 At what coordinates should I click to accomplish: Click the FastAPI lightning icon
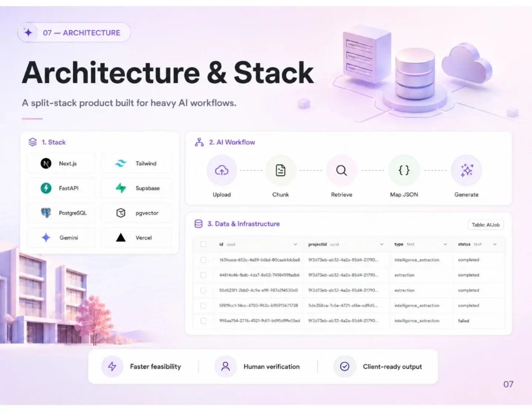46,188
